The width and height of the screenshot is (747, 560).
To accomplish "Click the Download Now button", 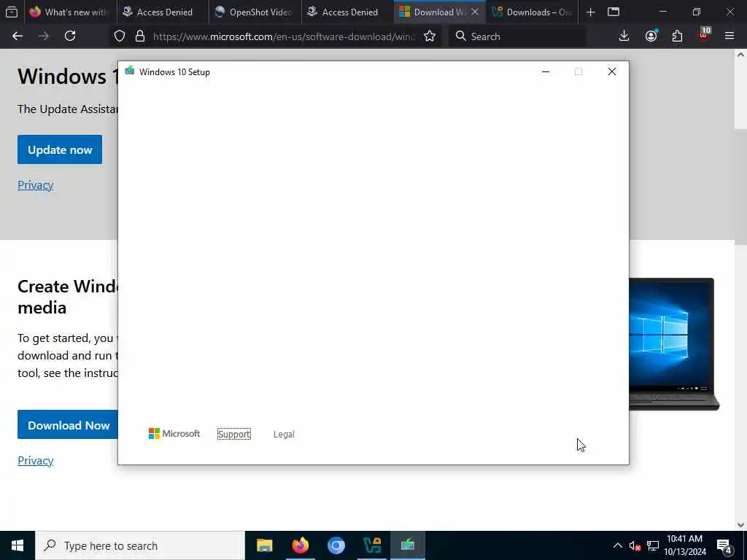I will pos(69,425).
